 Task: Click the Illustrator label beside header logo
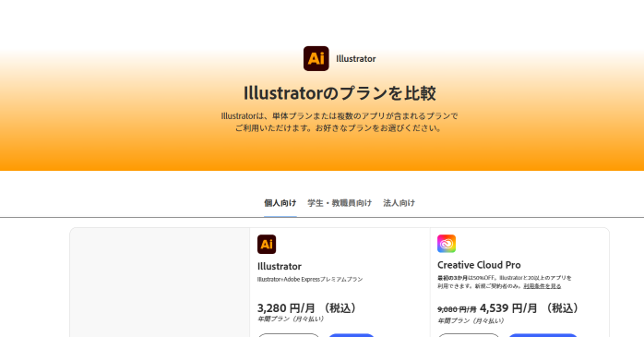click(356, 59)
